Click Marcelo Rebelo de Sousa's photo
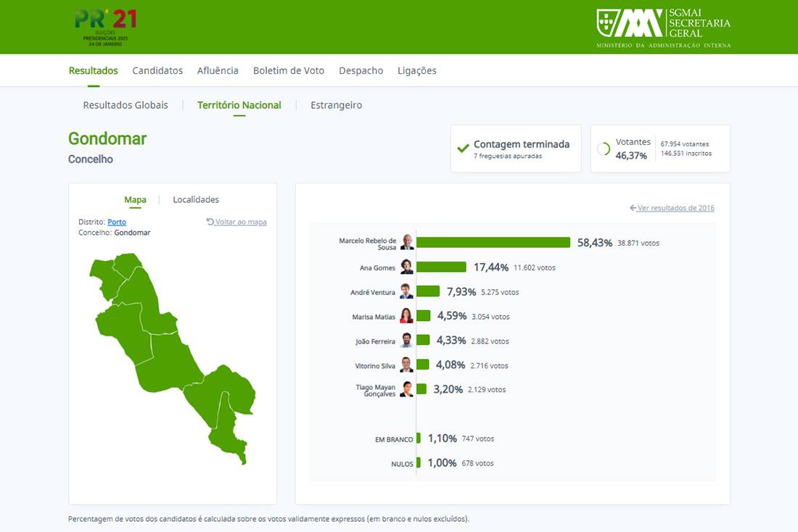798x532 pixels. [407, 243]
